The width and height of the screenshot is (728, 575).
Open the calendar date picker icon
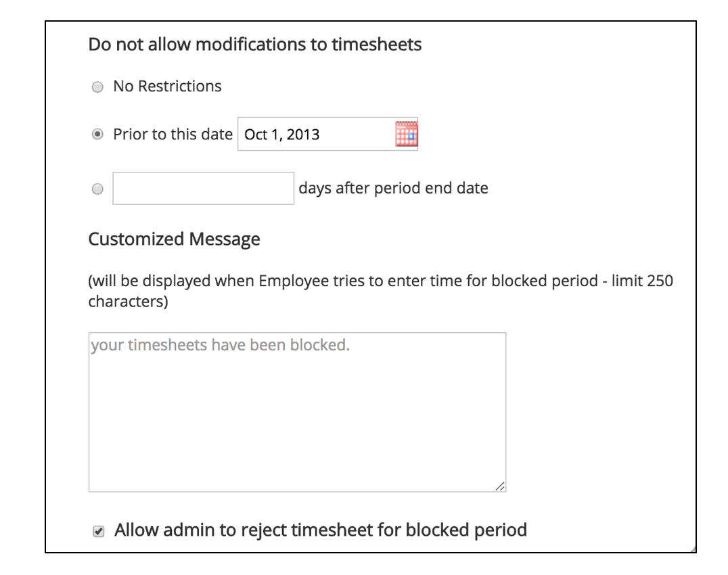click(406, 134)
